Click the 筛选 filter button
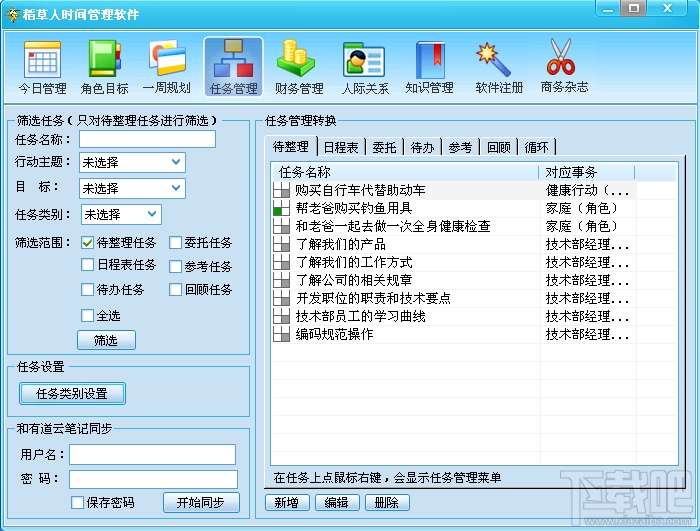 tap(106, 340)
